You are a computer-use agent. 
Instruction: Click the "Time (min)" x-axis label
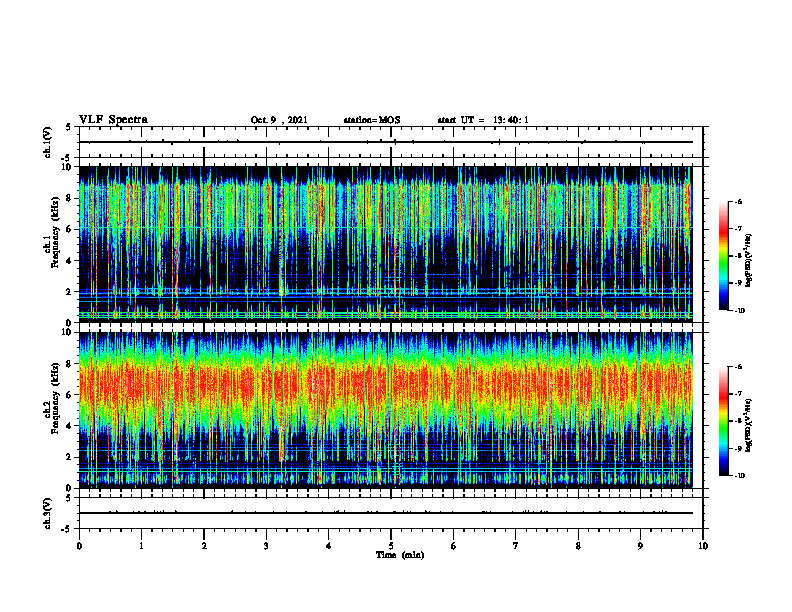pyautogui.click(x=400, y=555)
